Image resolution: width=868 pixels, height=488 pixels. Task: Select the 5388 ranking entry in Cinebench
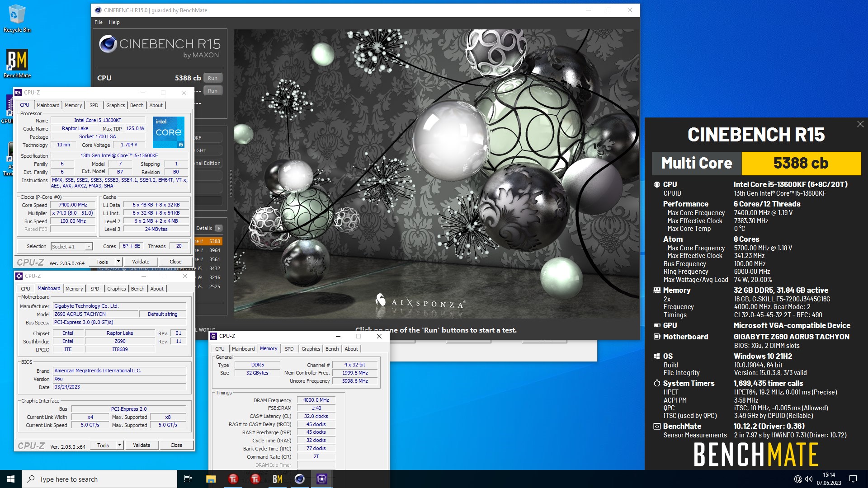point(208,241)
